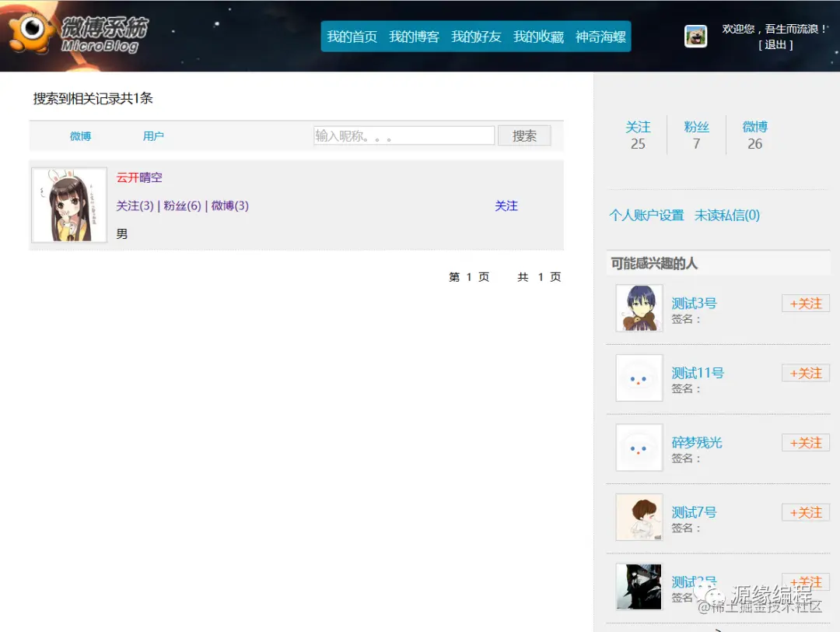Viewport: 840px width, 632px height.
Task: Click the 第 1 页 pagination text
Action: click(469, 277)
